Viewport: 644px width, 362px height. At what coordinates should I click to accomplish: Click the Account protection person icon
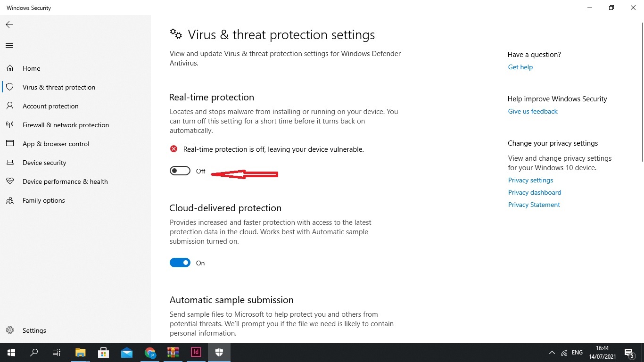click(x=10, y=106)
